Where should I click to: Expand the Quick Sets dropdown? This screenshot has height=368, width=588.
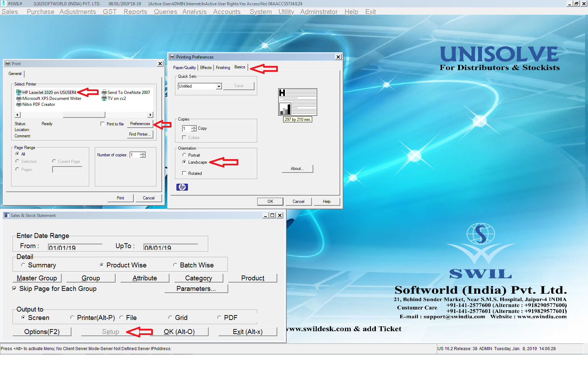219,86
